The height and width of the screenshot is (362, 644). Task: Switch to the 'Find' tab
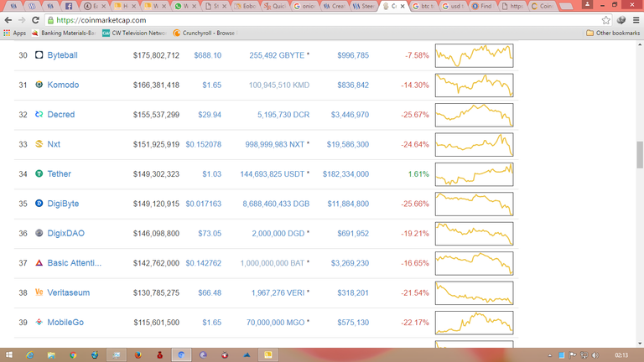click(x=483, y=6)
